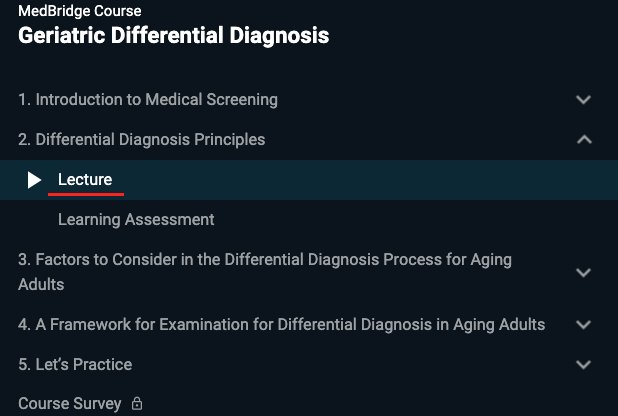Open the Learning Assessment item
The image size is (618, 416).
[x=136, y=220]
